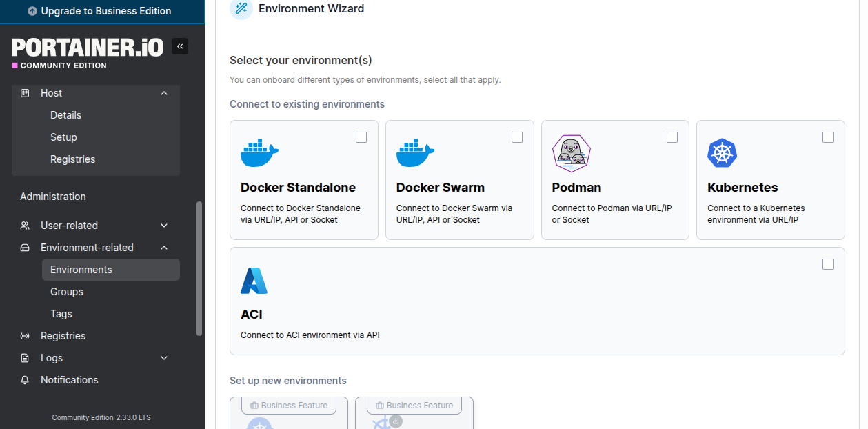The width and height of the screenshot is (868, 429).
Task: Click the Administration section label
Action: (53, 197)
